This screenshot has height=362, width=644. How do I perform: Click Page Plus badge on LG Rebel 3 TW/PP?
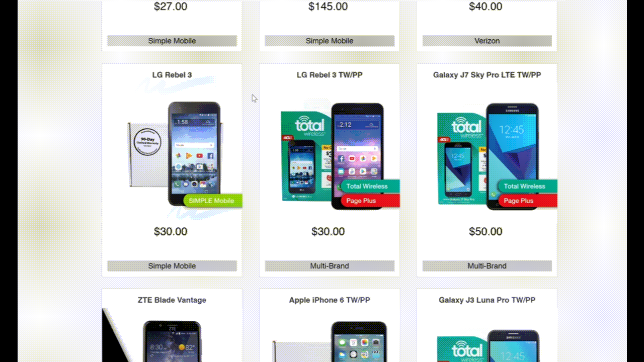(x=370, y=201)
